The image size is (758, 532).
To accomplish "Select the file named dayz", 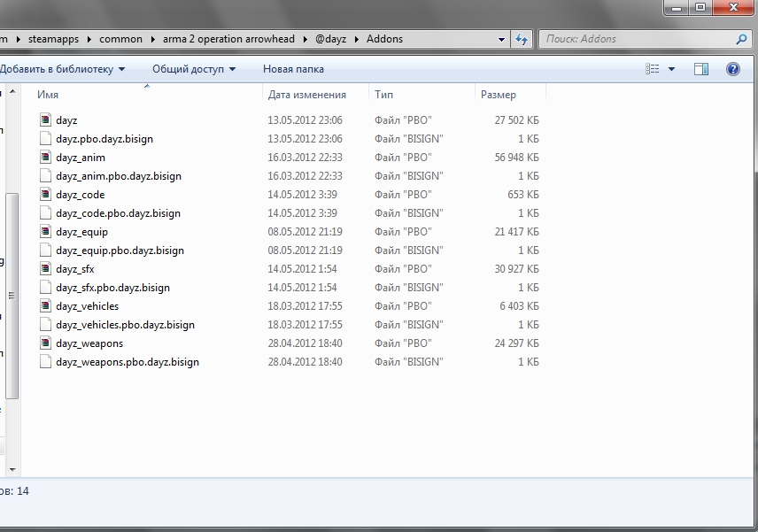I will coord(66,120).
